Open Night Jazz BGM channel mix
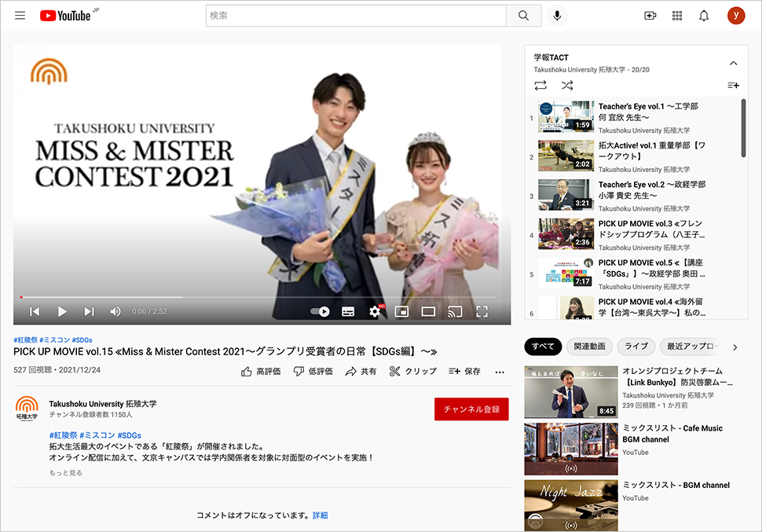 coord(630,505)
